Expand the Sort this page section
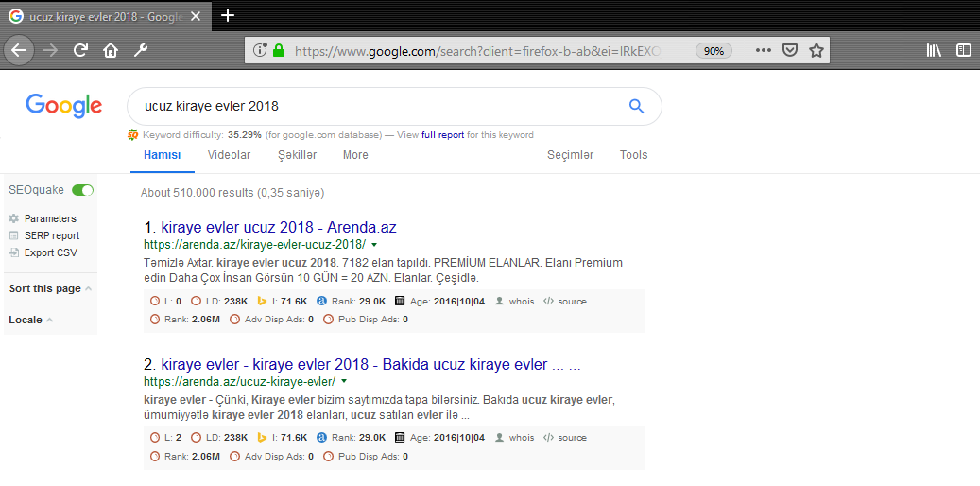This screenshot has width=980, height=486. (49, 288)
